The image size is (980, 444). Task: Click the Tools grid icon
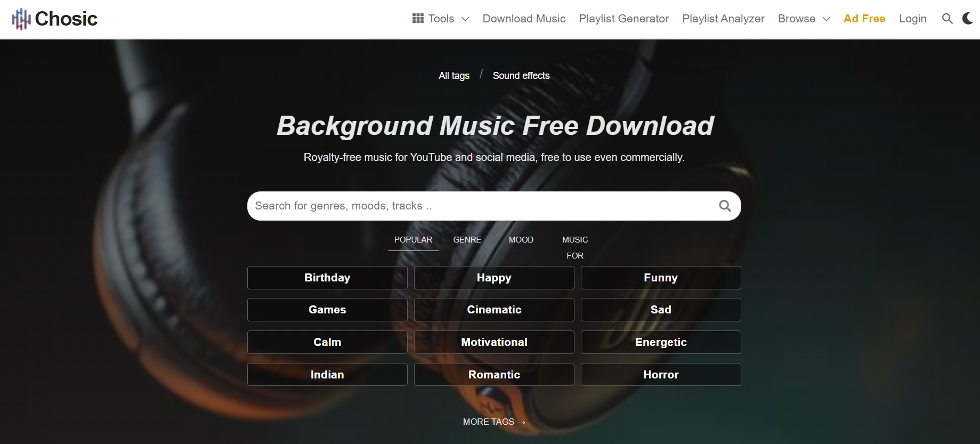tap(418, 19)
